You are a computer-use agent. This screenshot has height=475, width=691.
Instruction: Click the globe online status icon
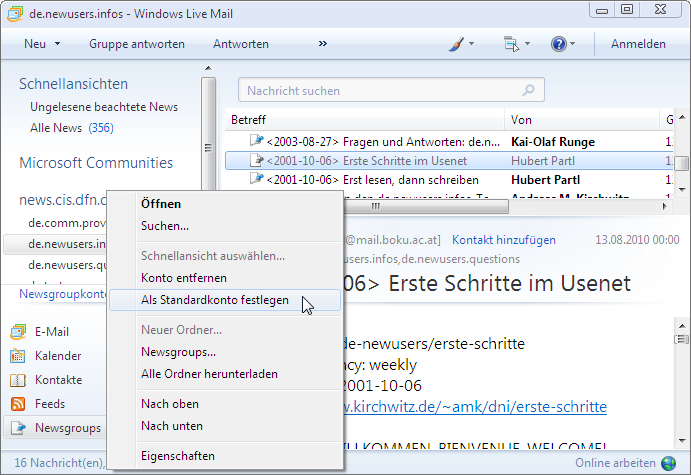(x=669, y=464)
